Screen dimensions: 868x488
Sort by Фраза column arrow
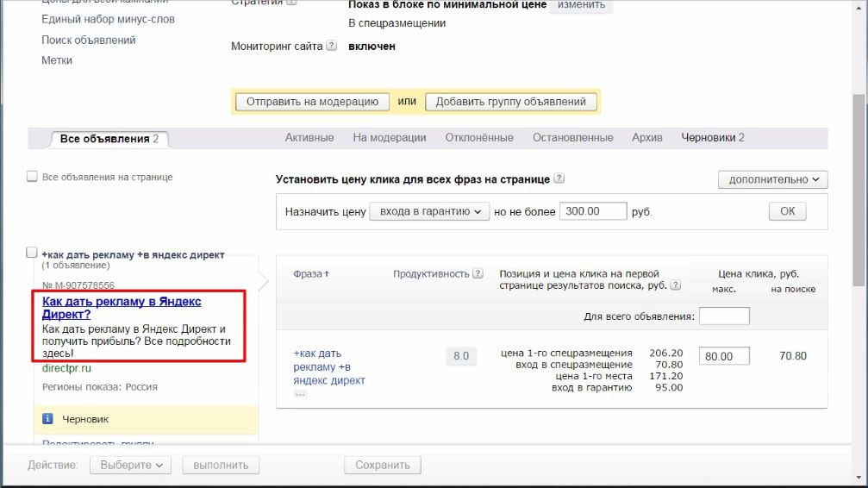point(327,273)
